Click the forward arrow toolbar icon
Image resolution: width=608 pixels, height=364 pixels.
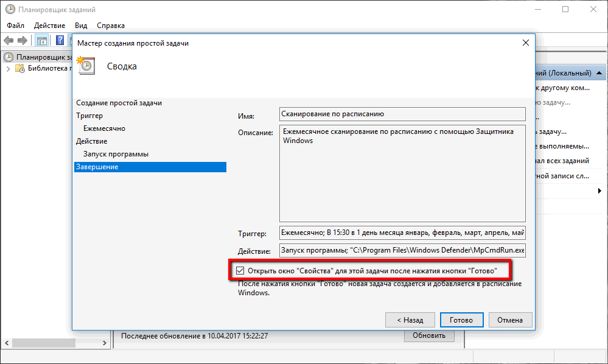[23, 40]
